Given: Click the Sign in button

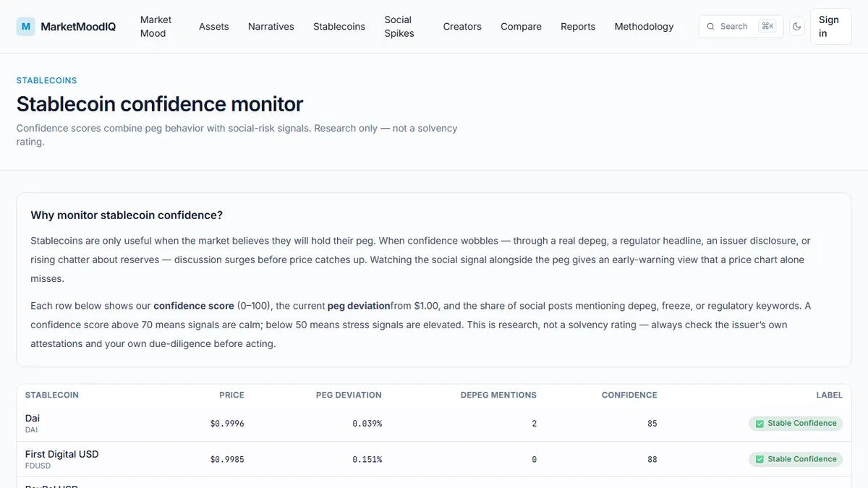Looking at the screenshot, I should pyautogui.click(x=830, y=27).
